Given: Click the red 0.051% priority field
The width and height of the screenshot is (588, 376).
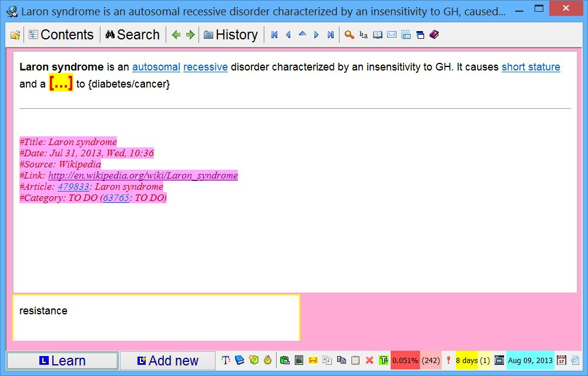Looking at the screenshot, I should [x=405, y=360].
